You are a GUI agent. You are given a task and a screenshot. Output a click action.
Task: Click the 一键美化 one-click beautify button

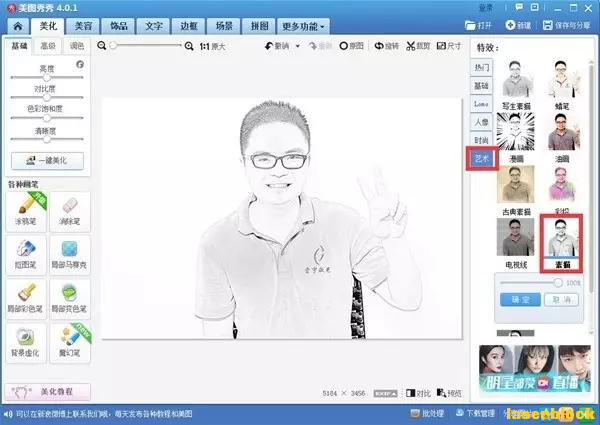click(47, 161)
